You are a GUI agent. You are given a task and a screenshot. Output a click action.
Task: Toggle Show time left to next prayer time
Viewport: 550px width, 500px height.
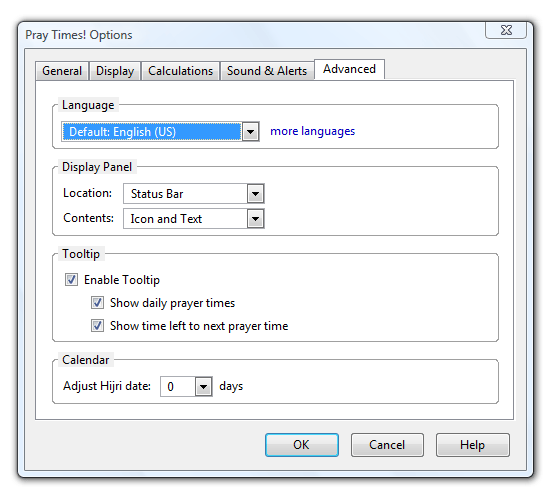97,326
